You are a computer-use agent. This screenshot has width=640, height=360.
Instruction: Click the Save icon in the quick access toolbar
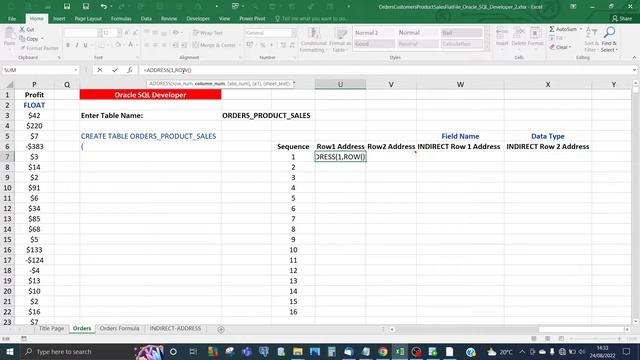pos(67,7)
